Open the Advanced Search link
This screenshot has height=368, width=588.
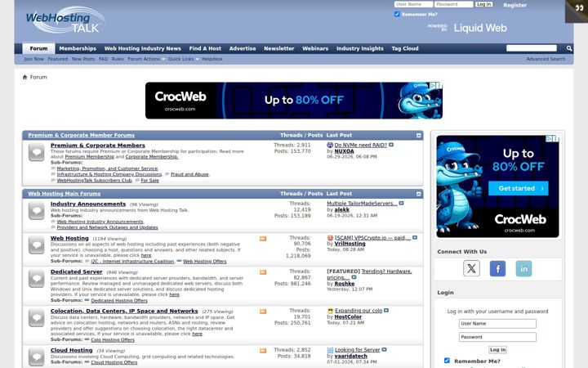point(546,59)
